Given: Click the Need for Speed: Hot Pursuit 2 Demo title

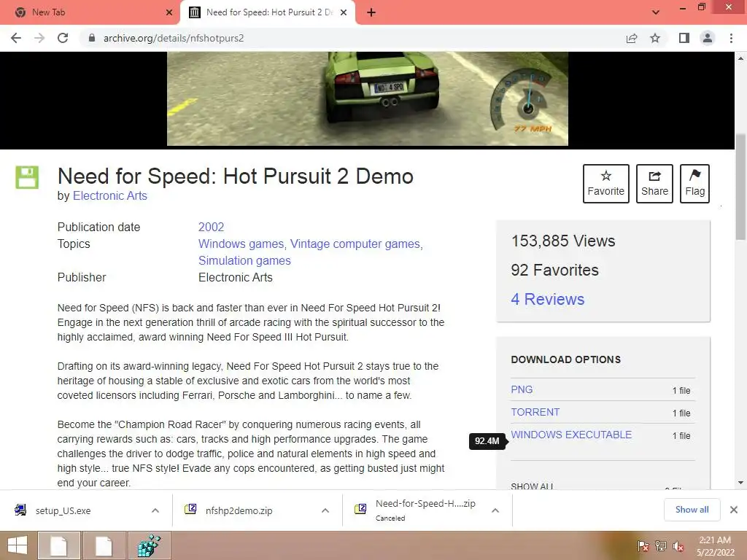Looking at the screenshot, I should (x=236, y=176).
